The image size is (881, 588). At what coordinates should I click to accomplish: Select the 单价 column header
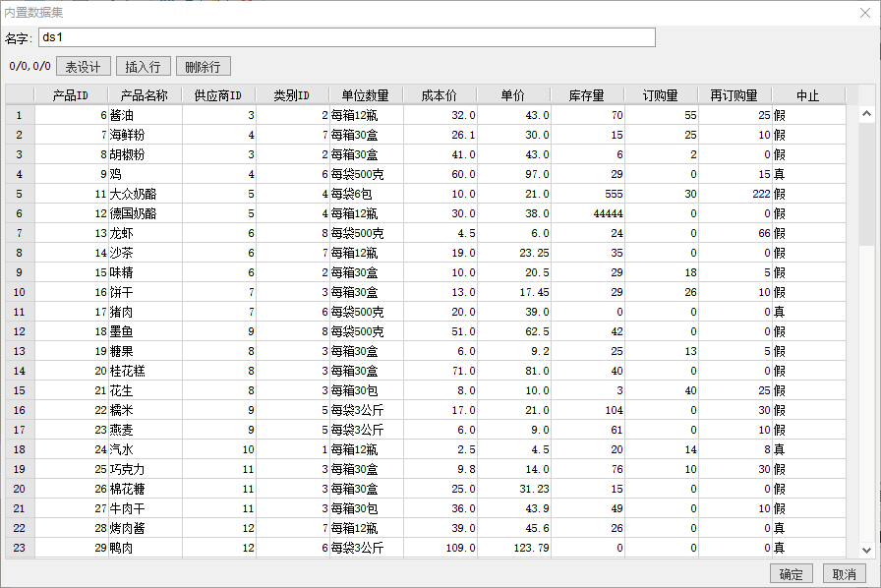pyautogui.click(x=513, y=95)
